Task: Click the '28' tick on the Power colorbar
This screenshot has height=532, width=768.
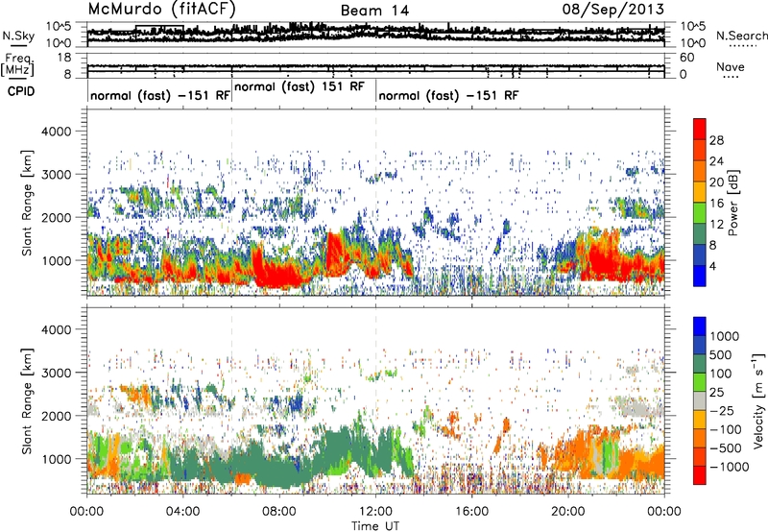Action: tap(716, 140)
